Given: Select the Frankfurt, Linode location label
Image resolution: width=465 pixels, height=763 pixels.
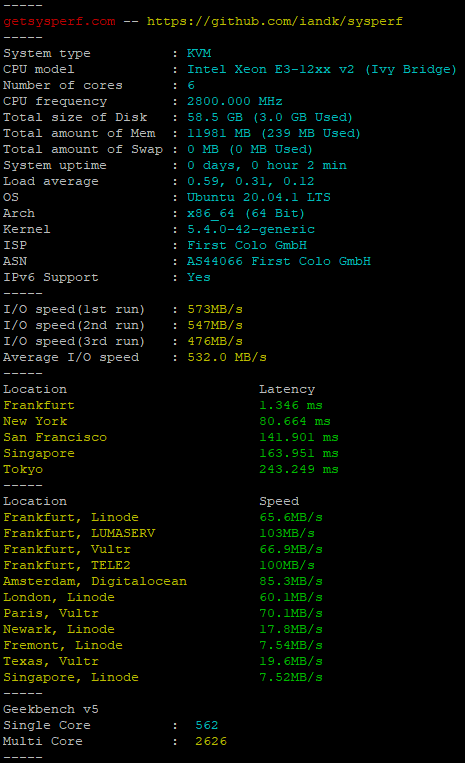Looking at the screenshot, I should tap(71, 517).
